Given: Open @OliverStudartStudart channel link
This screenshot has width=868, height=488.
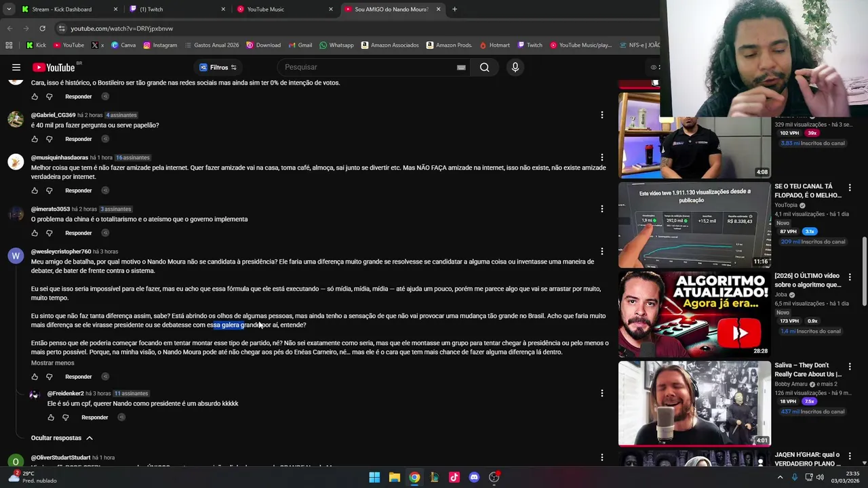Looking at the screenshot, I should (x=60, y=457).
